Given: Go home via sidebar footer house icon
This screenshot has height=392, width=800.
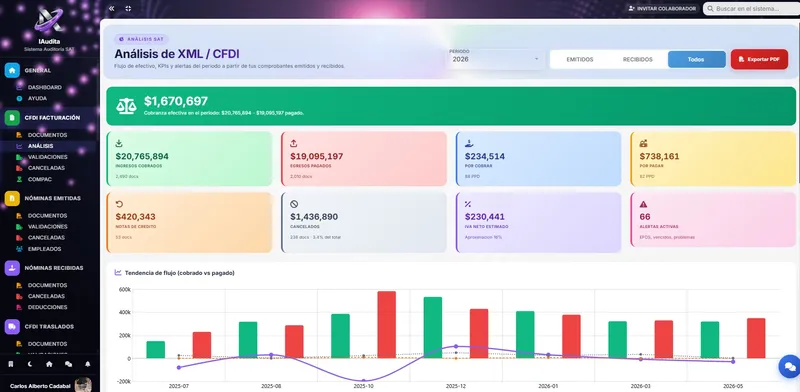Looking at the screenshot, I should [49, 364].
